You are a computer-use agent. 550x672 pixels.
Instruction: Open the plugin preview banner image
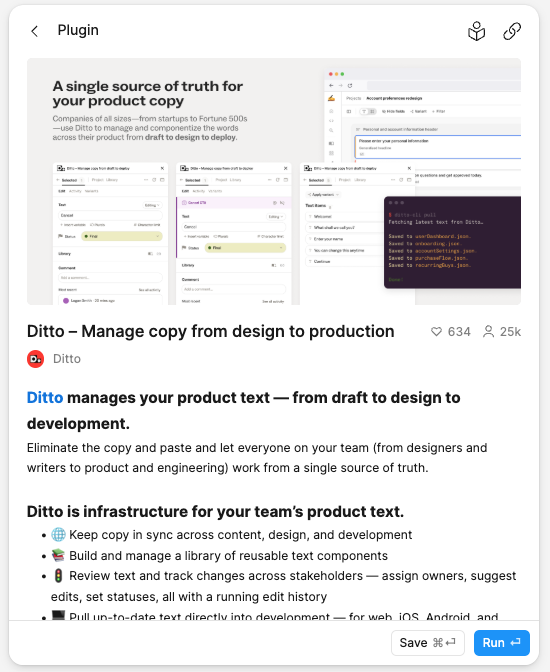point(274,181)
